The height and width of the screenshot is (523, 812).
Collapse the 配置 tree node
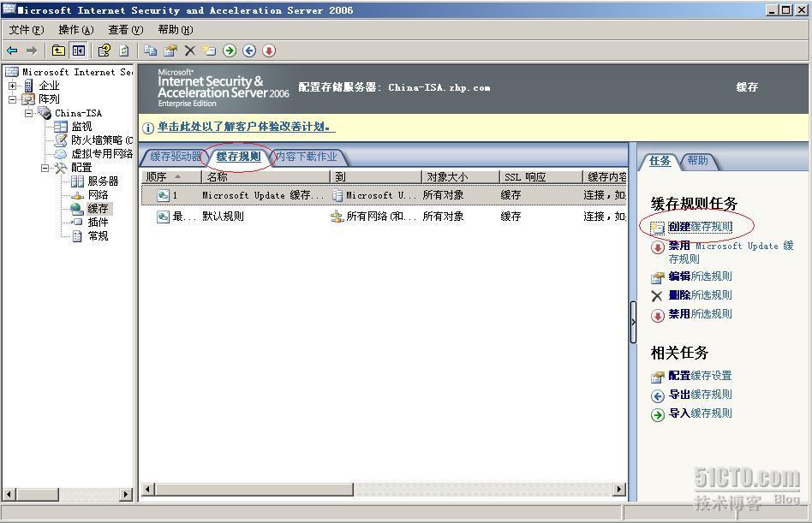45,168
